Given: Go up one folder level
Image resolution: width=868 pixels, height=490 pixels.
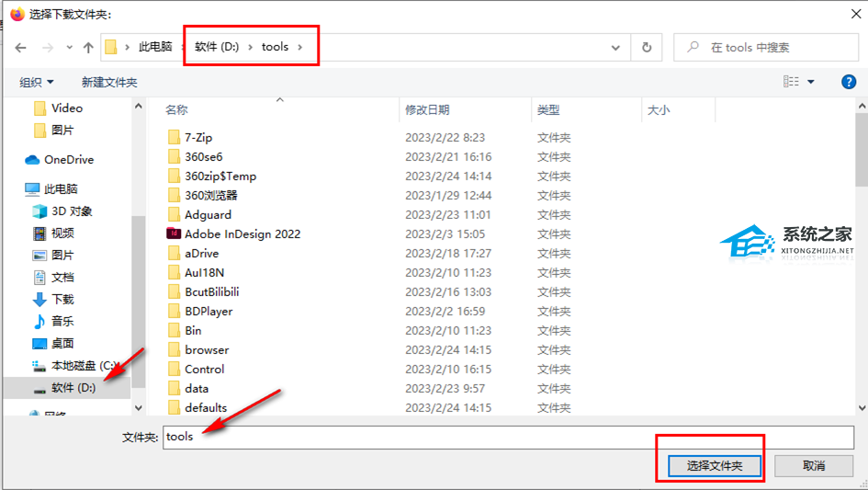Looking at the screenshot, I should (88, 48).
